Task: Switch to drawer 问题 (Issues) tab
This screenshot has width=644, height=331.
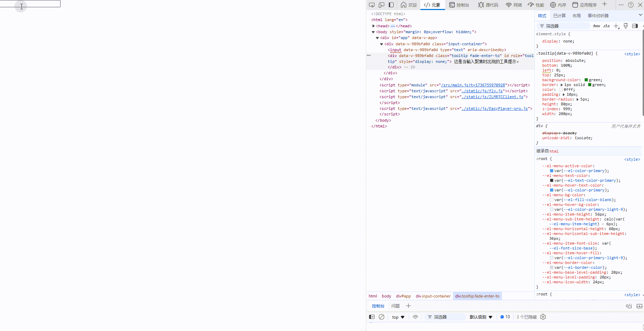Action: point(395,306)
